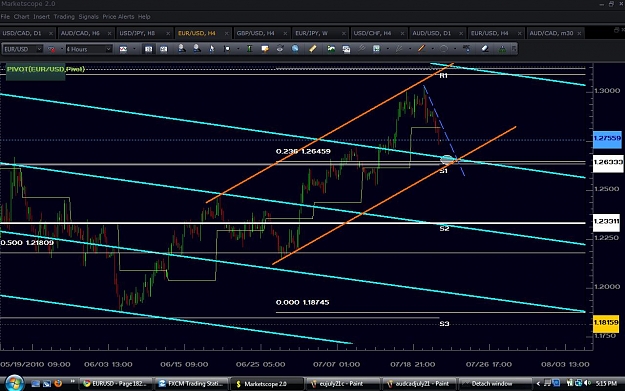Open the Chart menu
The width and height of the screenshot is (625, 391).
tap(21, 17)
